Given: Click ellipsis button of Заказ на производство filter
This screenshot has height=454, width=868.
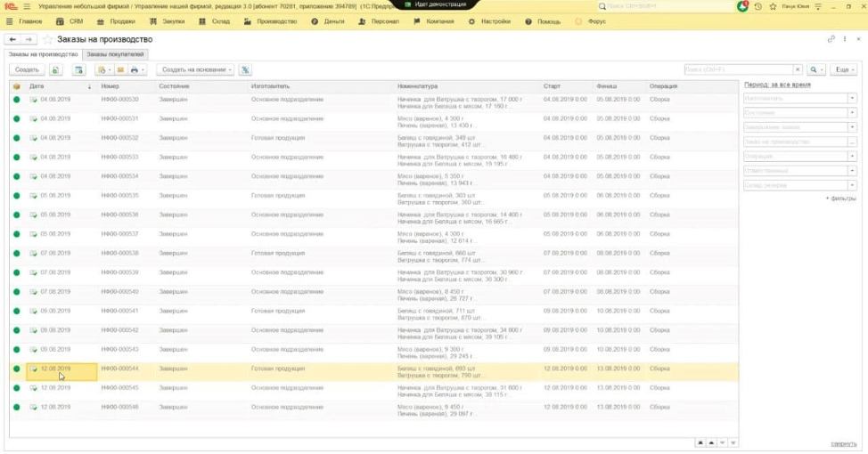Looking at the screenshot, I should (x=853, y=142).
